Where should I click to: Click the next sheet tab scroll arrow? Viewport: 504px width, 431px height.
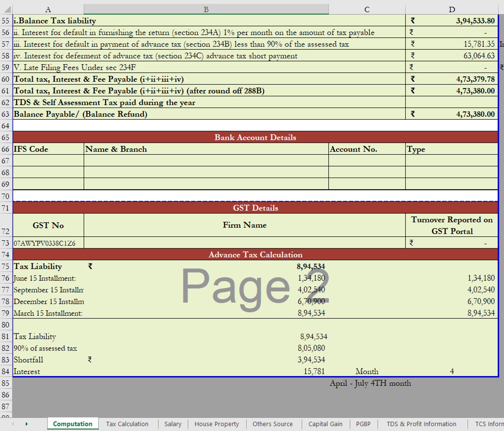pos(27,424)
